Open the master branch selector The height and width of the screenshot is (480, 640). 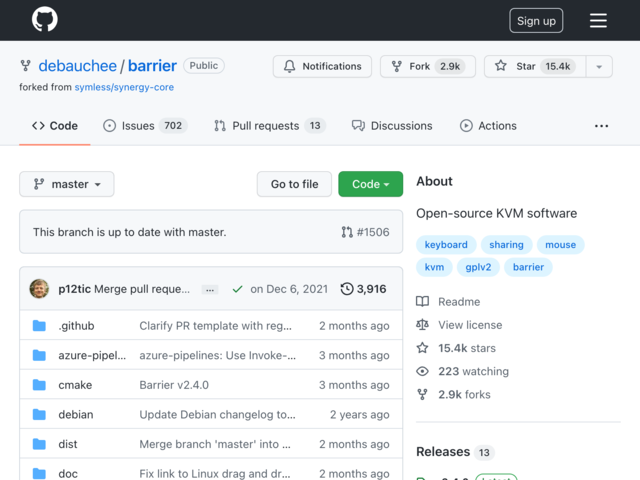[x=67, y=184]
